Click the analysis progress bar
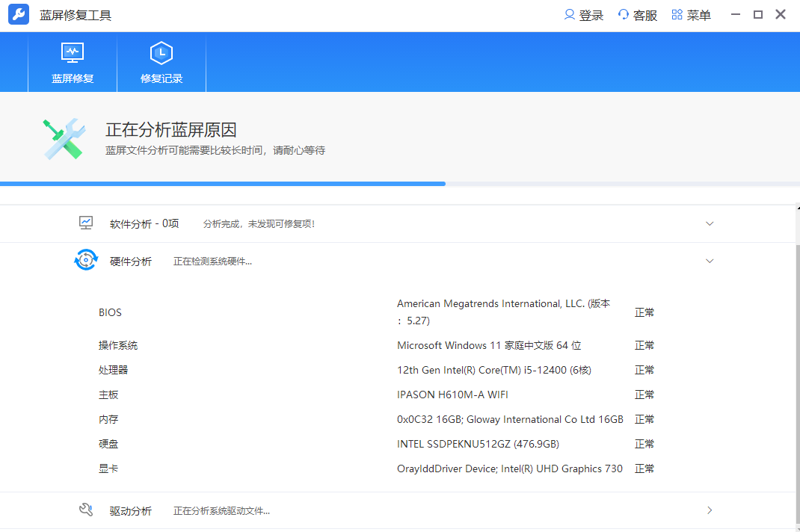Viewport: 800px width, 532px height. pyautogui.click(x=400, y=184)
